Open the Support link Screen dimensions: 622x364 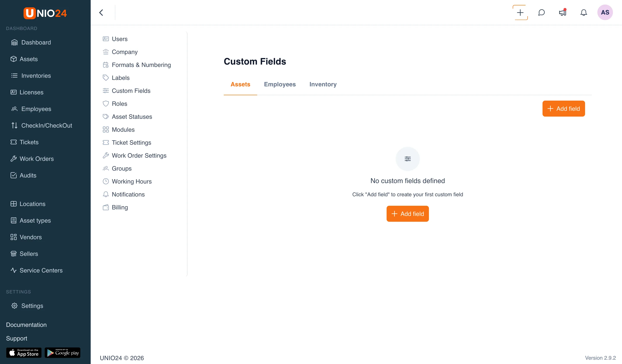pyautogui.click(x=17, y=338)
